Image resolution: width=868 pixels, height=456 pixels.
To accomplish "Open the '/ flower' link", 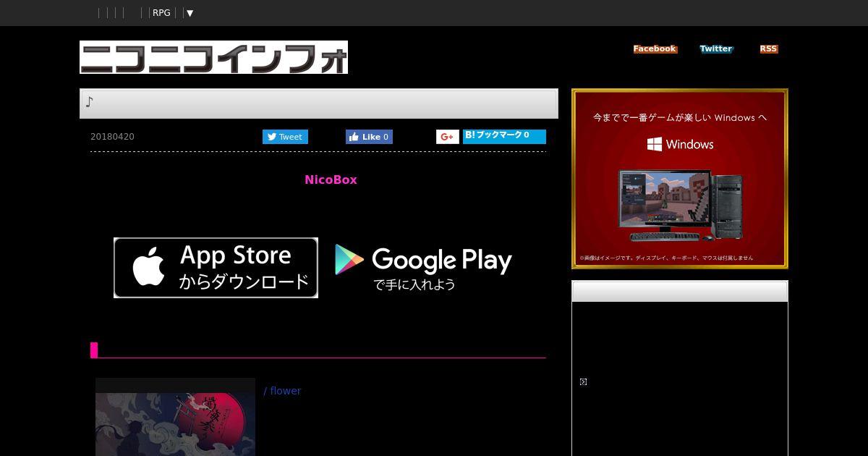I will (282, 391).
